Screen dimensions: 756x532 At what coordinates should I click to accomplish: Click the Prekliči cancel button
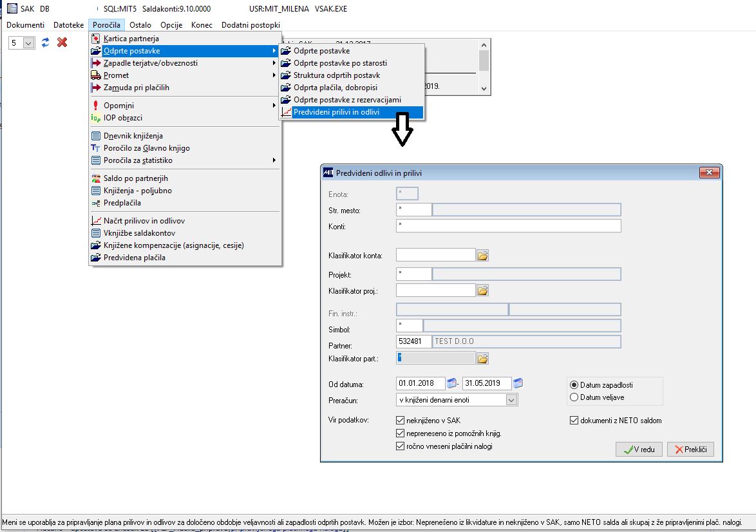coord(690,449)
